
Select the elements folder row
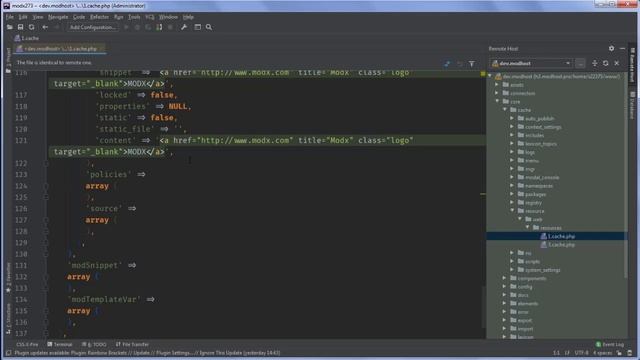[524, 304]
